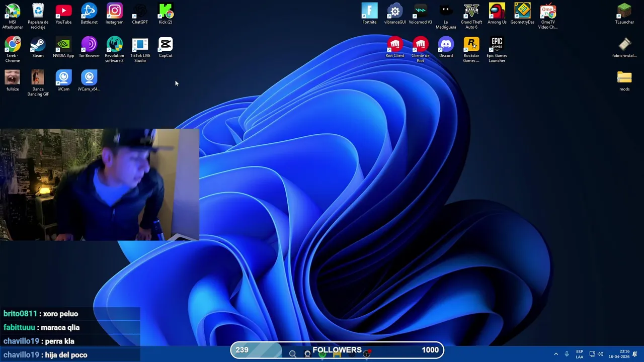Viewport: 644px width, 362px height.
Task: Open the volume speaker tray icon
Action: 600,354
